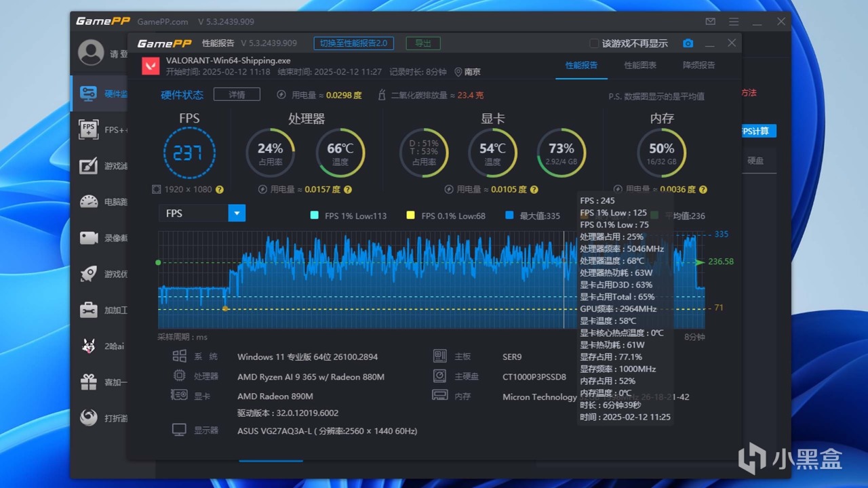Click the location pin icon beside 南京
This screenshot has width=868, height=488.
coord(458,72)
